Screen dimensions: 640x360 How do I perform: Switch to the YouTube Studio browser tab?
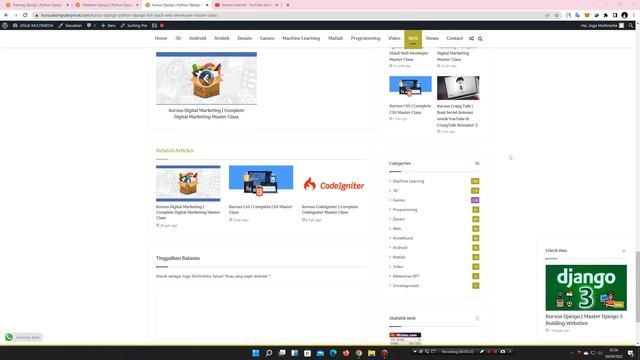click(x=247, y=5)
